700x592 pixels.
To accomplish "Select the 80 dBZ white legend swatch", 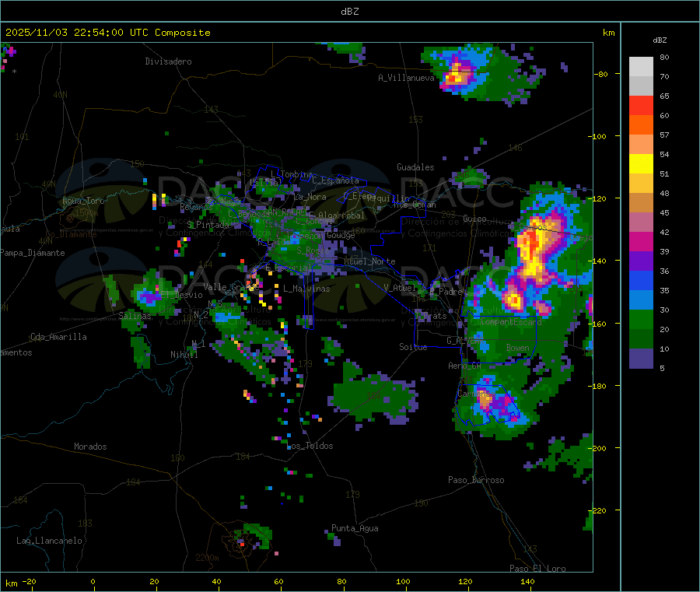I will click(641, 67).
